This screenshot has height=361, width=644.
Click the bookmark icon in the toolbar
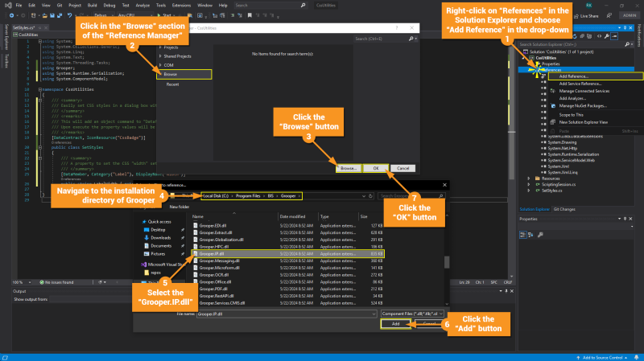[x=250, y=15]
